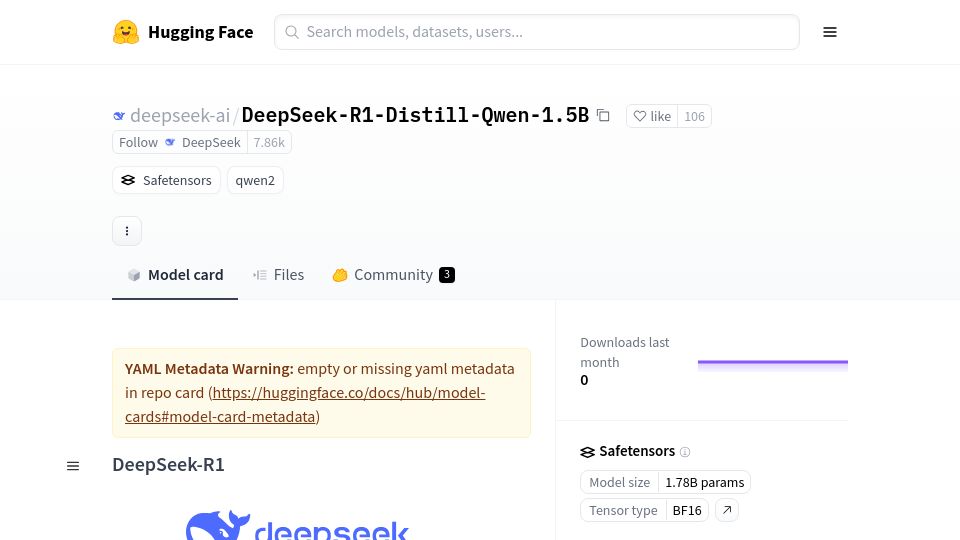Click the Model card cube icon
Image resolution: width=960 pixels, height=540 pixels.
pos(134,275)
